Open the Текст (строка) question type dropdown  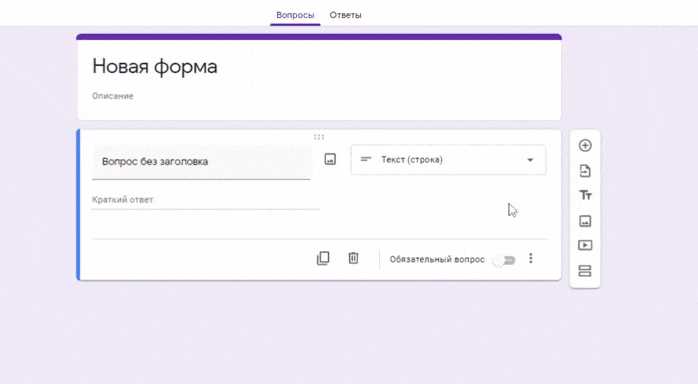click(448, 160)
